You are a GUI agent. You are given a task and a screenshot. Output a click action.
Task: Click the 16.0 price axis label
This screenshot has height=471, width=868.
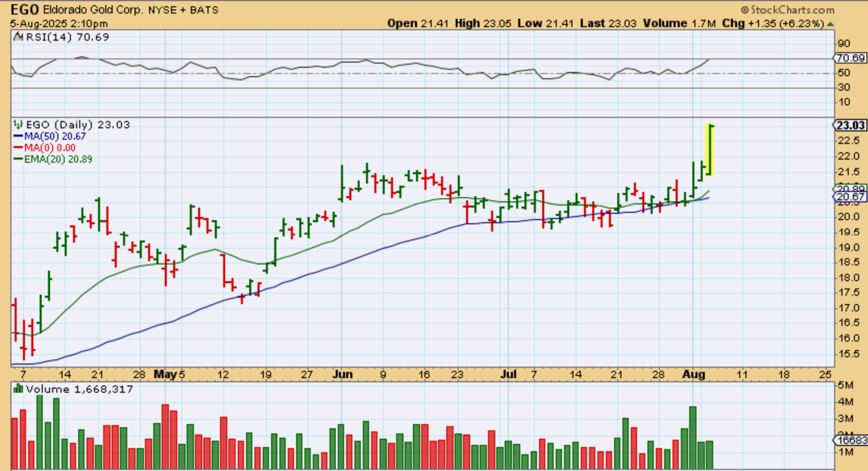pyautogui.click(x=848, y=339)
